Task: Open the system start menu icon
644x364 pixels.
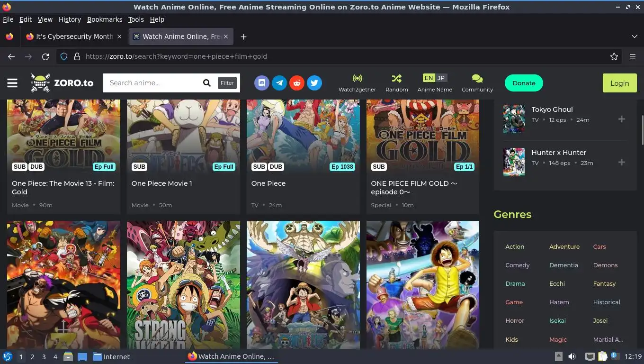Action: 7,356
